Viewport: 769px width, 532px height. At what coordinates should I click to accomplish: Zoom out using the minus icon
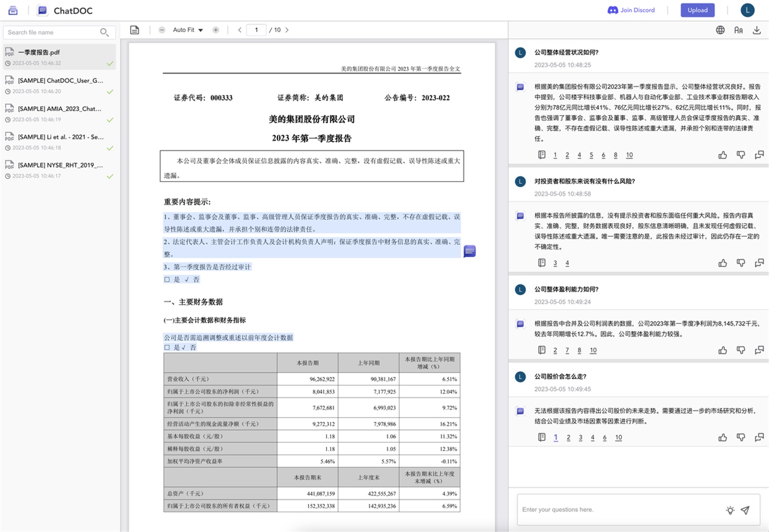(162, 30)
